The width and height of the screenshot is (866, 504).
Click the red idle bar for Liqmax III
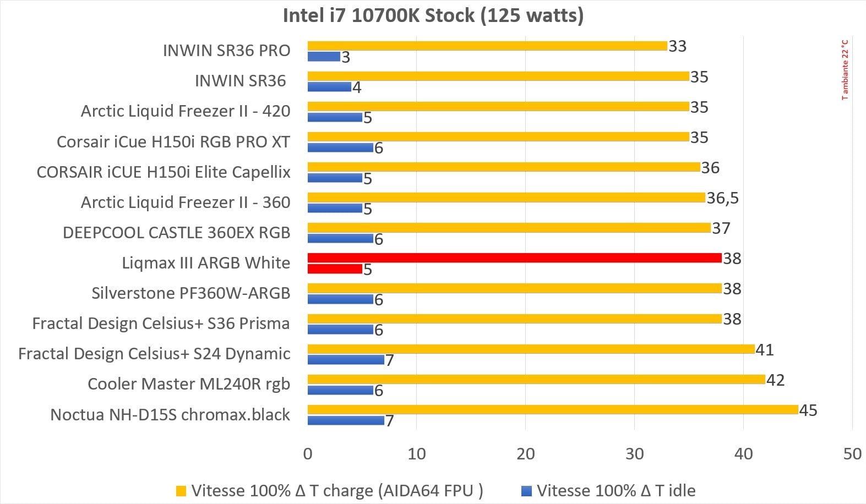[335, 269]
